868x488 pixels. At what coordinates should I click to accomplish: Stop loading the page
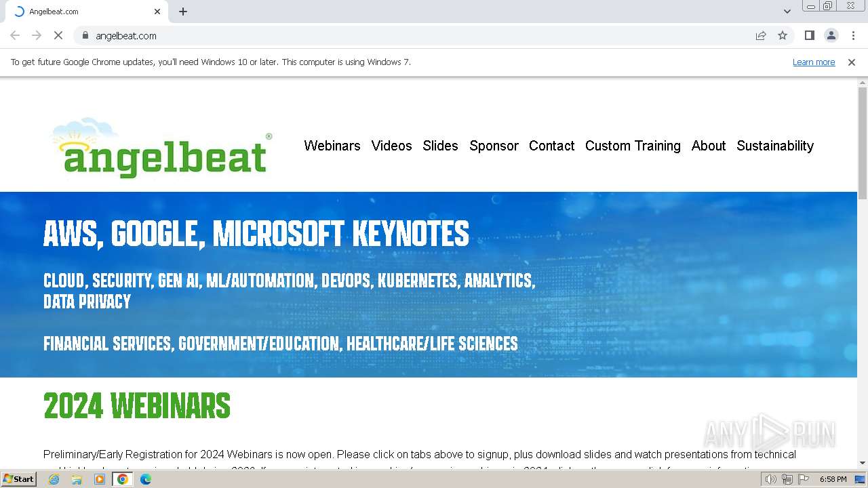coord(58,35)
